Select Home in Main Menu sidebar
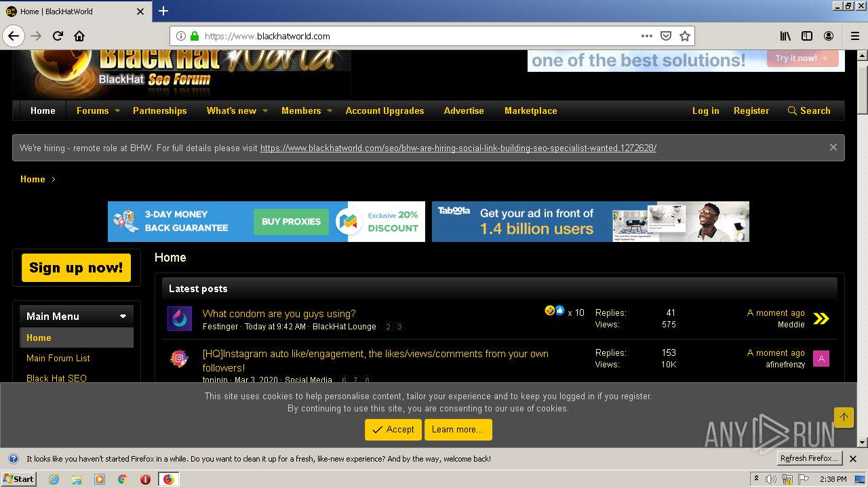 coord(77,338)
